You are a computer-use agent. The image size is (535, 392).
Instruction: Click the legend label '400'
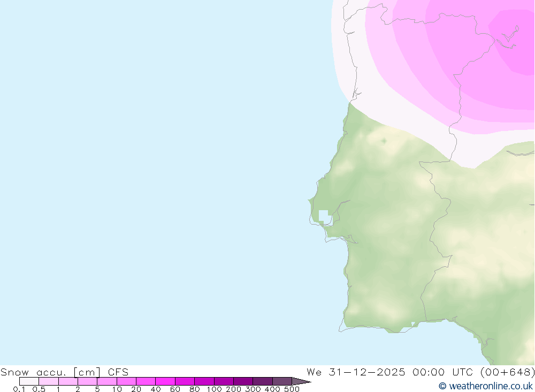[x=272, y=389]
